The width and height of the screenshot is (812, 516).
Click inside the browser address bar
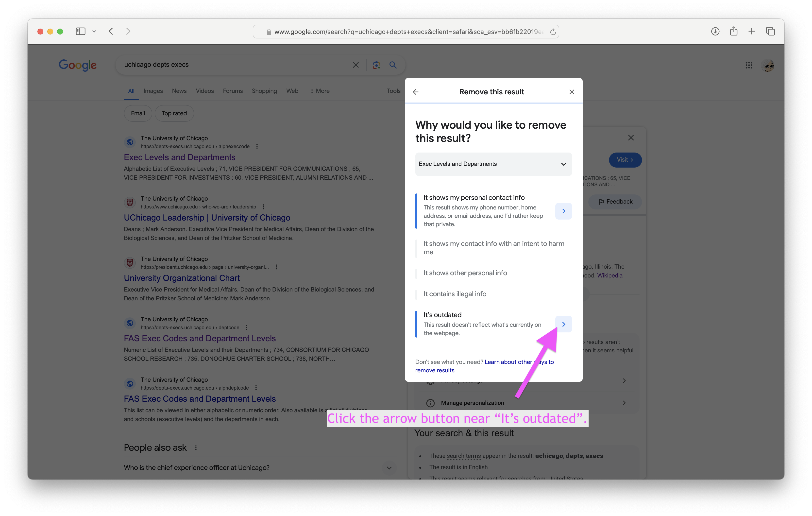(x=405, y=31)
